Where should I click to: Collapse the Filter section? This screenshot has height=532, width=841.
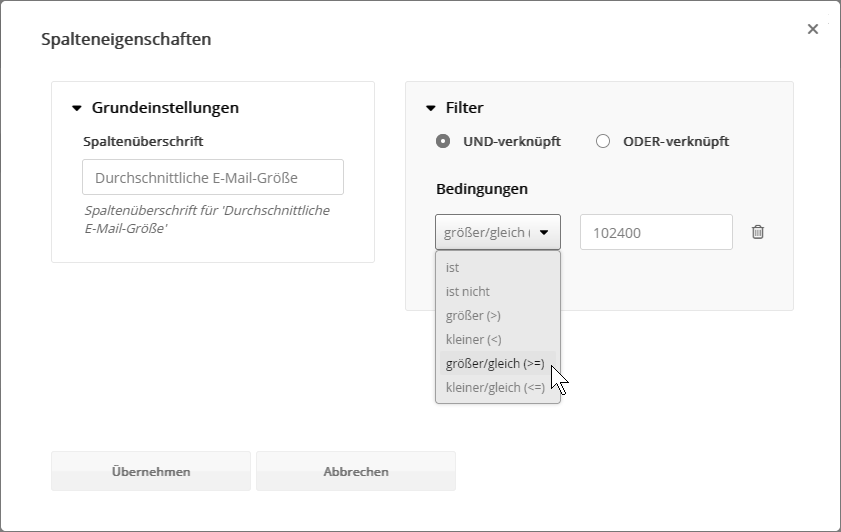[431, 108]
